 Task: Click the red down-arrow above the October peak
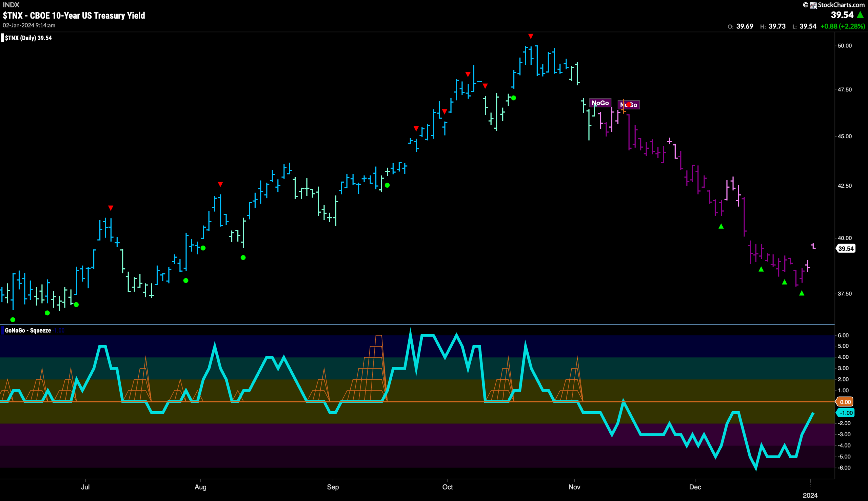(531, 36)
